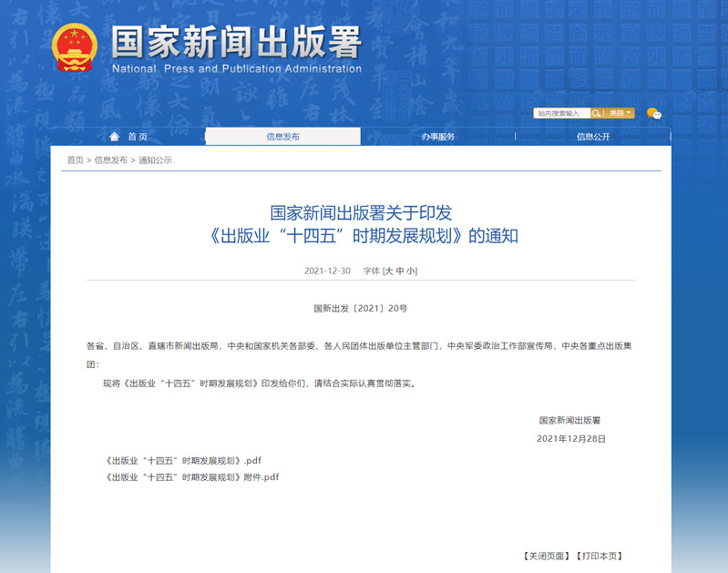The width and height of the screenshot is (728, 573).
Task: Open the WeChat chat bubble icon
Action: [653, 113]
